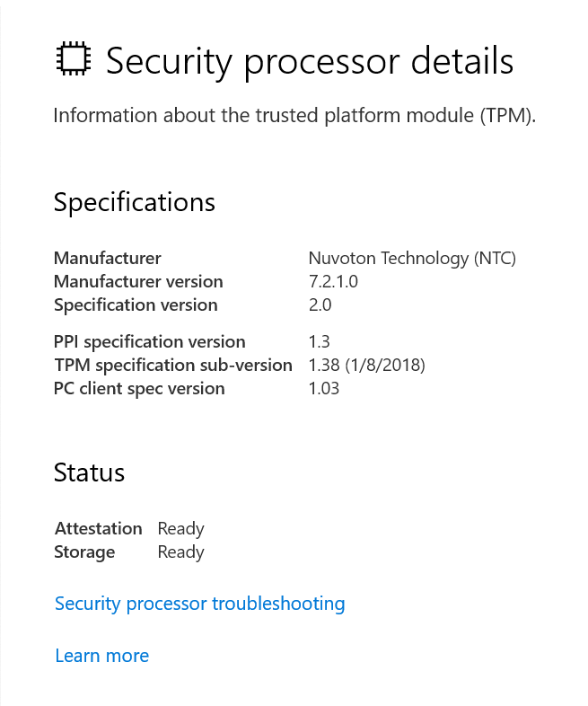Click the Status section heading

(x=89, y=472)
